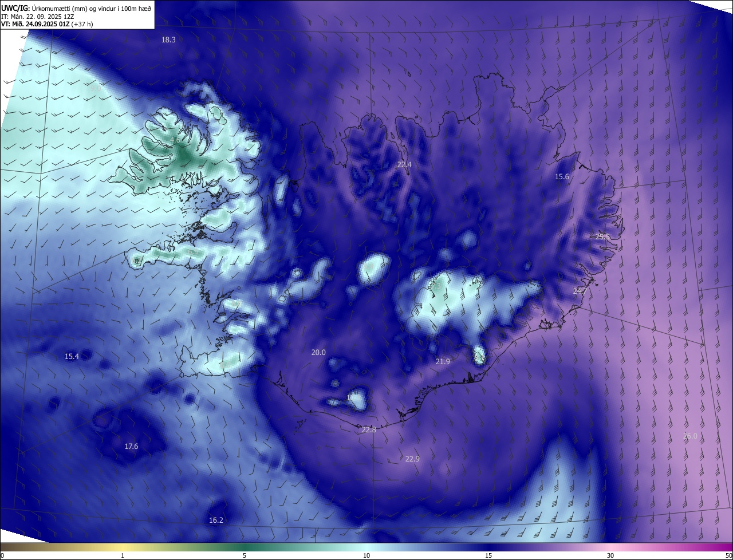Click the 0 tick on the color scale

[x=2, y=556]
